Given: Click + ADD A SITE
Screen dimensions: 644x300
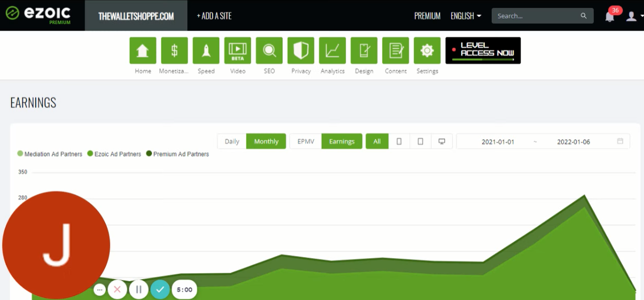Looking at the screenshot, I should click(214, 16).
